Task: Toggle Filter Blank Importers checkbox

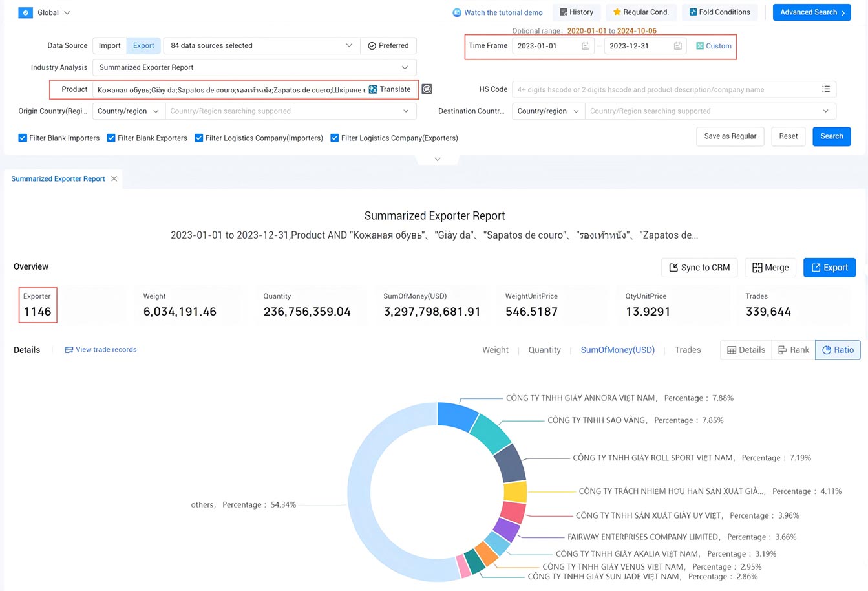Action: 23,138
